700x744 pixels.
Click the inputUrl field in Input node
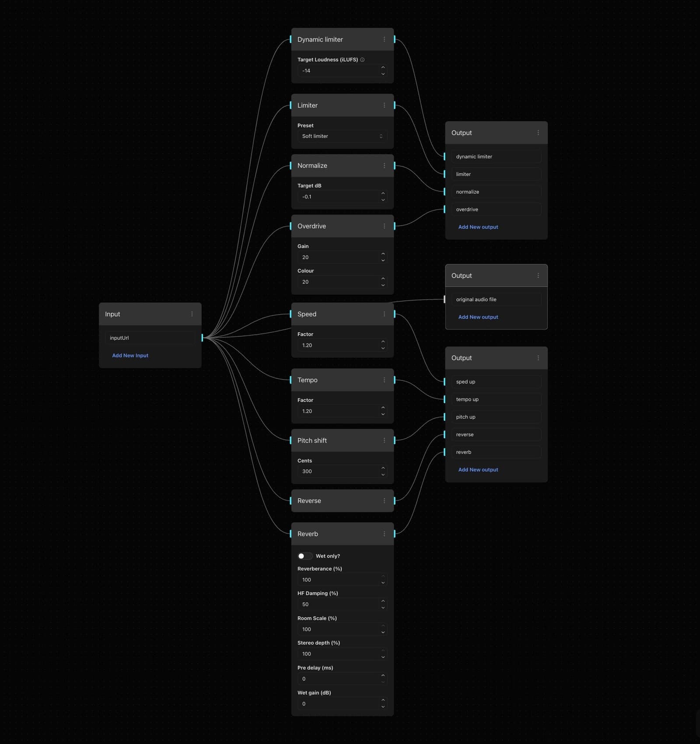150,338
